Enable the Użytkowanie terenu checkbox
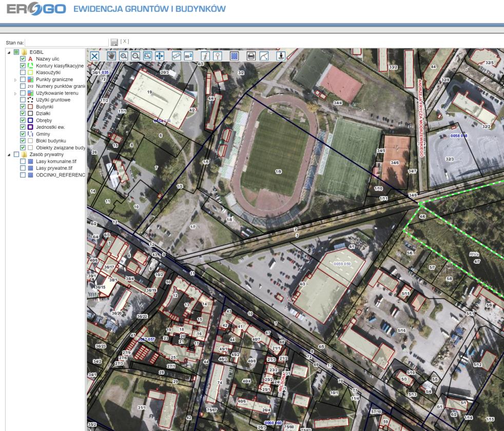The height and width of the screenshot is (431, 504). 23,93
